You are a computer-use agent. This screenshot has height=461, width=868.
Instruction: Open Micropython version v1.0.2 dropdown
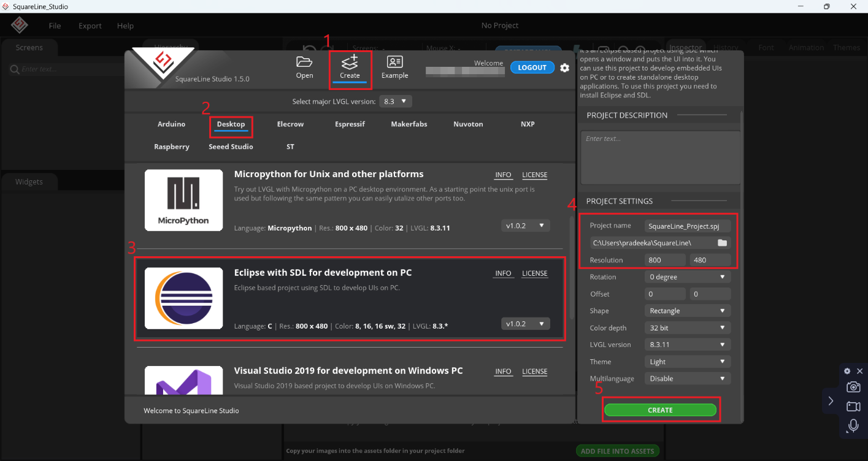click(x=525, y=226)
